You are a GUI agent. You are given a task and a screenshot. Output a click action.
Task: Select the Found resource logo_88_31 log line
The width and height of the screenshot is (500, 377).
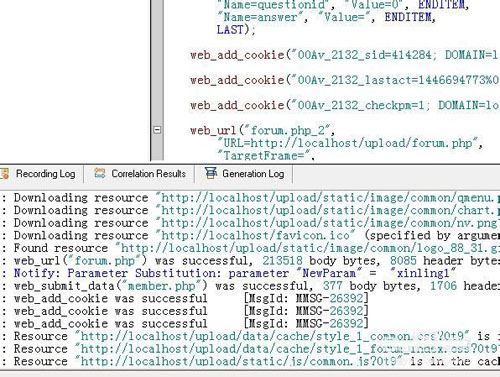(250, 248)
